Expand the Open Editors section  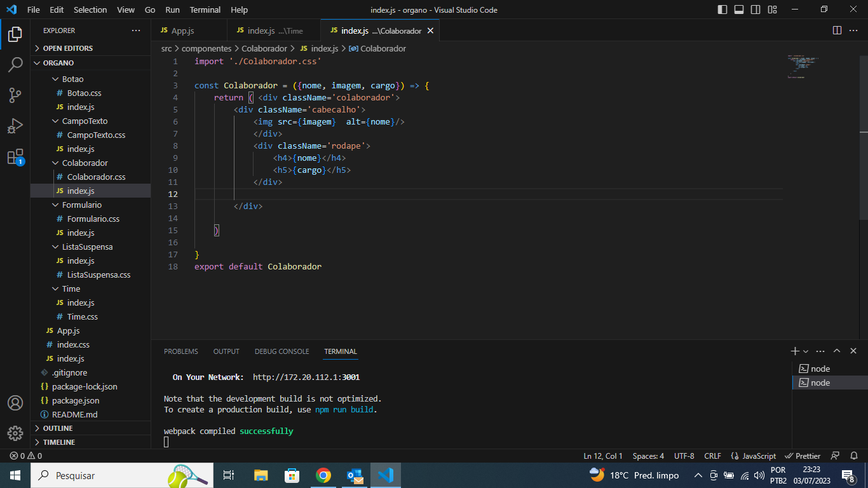pyautogui.click(x=90, y=48)
